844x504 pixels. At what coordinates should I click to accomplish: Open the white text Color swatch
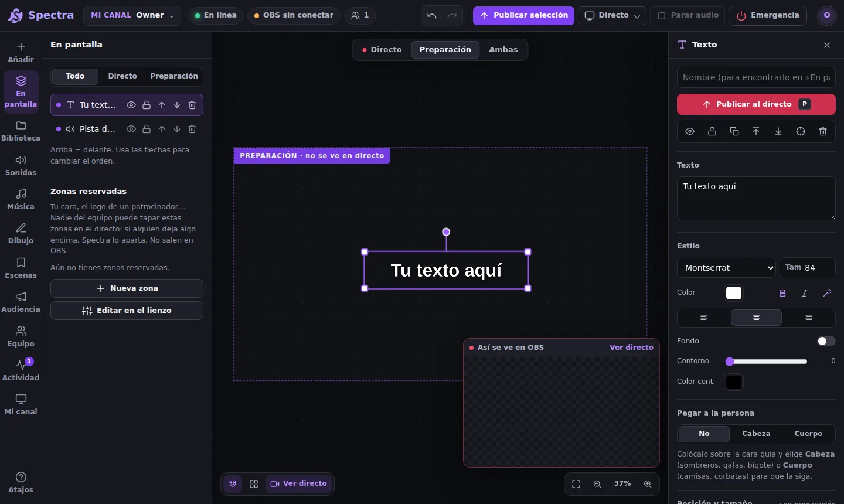734,293
